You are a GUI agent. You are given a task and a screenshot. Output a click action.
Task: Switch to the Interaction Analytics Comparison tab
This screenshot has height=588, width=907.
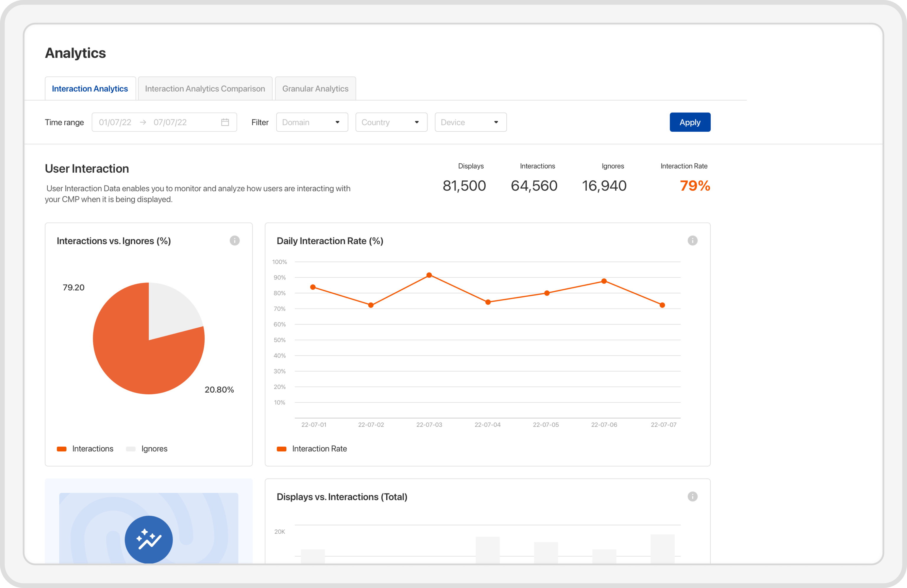pyautogui.click(x=205, y=89)
